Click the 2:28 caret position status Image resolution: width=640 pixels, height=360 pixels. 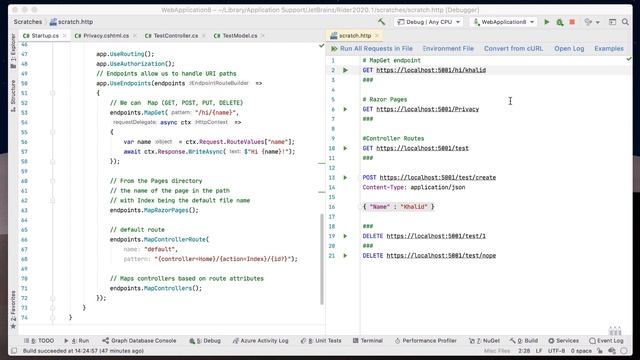point(524,351)
